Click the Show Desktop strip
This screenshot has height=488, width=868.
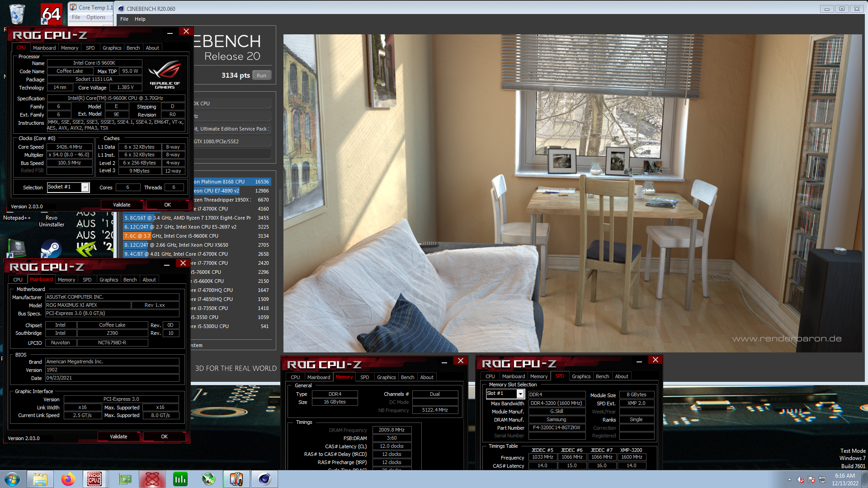point(864,479)
